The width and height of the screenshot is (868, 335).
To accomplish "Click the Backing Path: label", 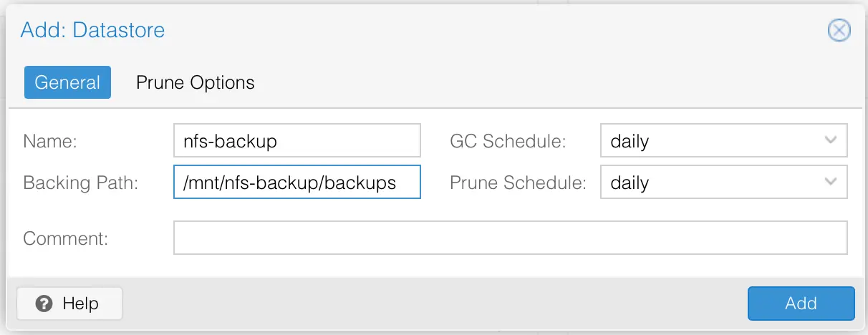I will click(x=80, y=183).
